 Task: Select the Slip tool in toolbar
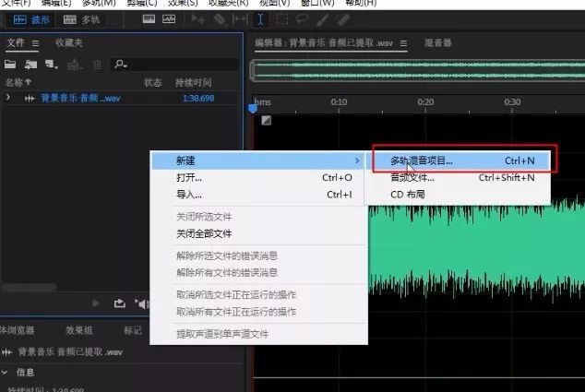click(240, 19)
